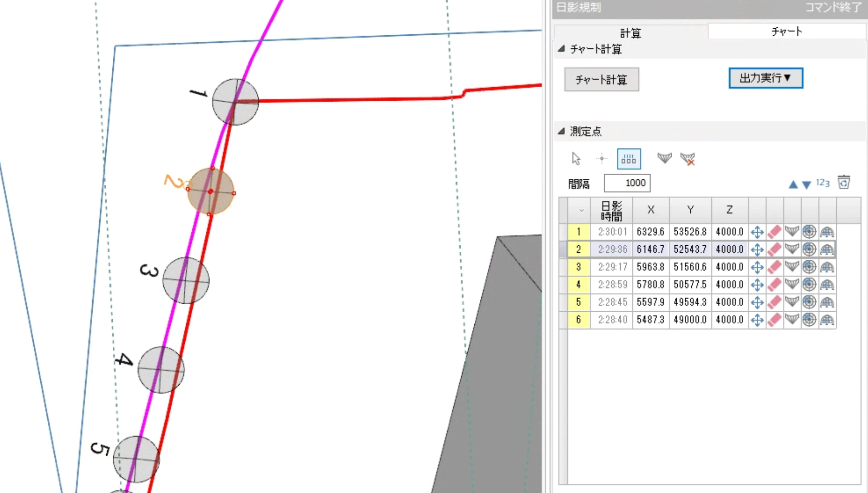This screenshot has width=868, height=493.
Task: Switch to the 計算 tab
Action: [630, 33]
